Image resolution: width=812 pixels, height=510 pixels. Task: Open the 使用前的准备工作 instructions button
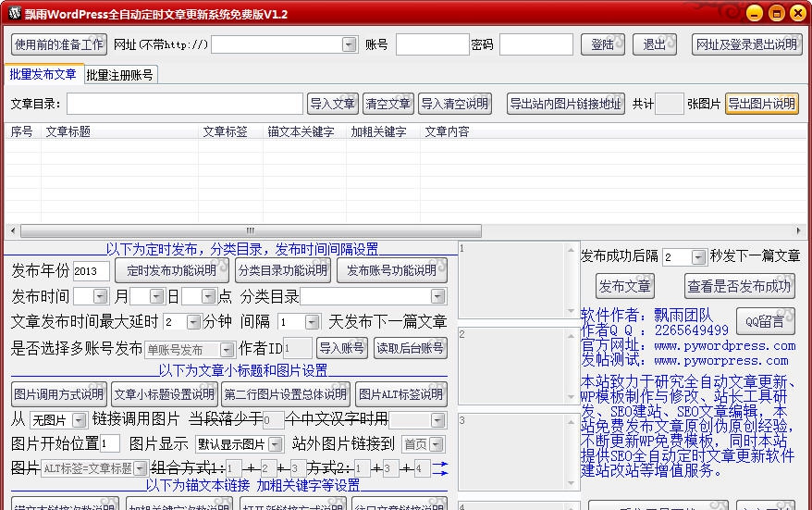click(x=59, y=44)
